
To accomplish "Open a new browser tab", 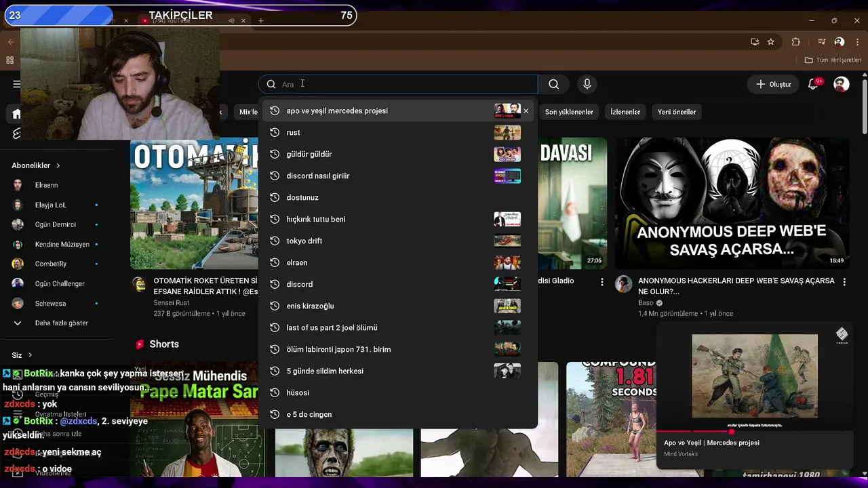I will tap(260, 21).
